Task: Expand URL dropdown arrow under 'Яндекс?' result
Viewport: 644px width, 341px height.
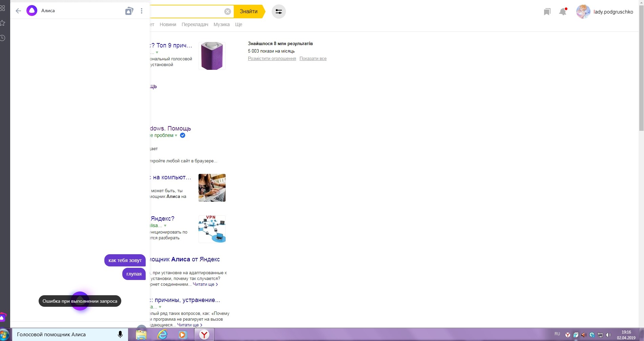Action: coord(165,226)
